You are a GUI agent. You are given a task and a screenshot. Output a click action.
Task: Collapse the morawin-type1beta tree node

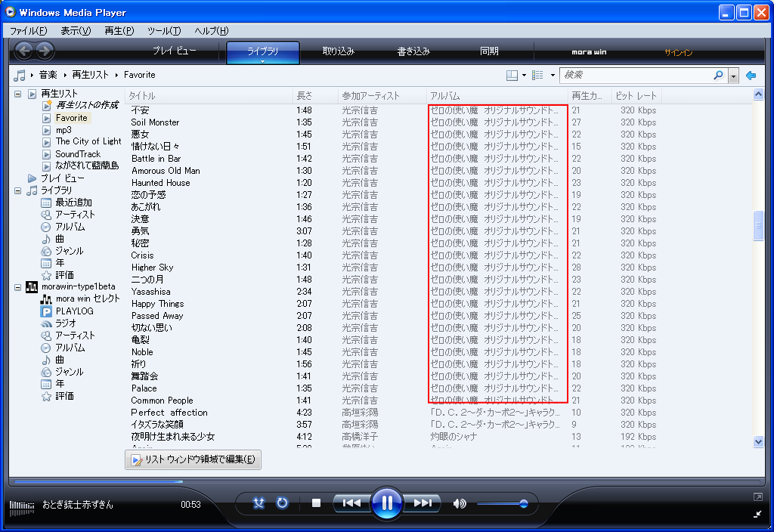click(18, 286)
